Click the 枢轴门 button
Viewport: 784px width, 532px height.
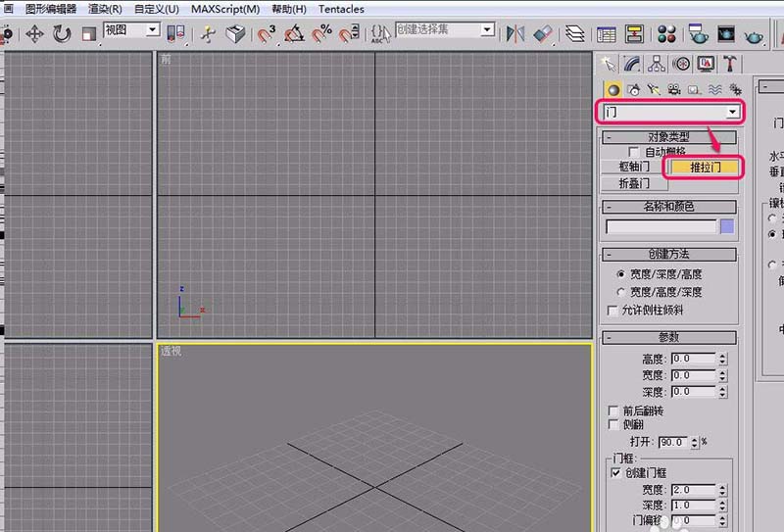[x=634, y=167]
